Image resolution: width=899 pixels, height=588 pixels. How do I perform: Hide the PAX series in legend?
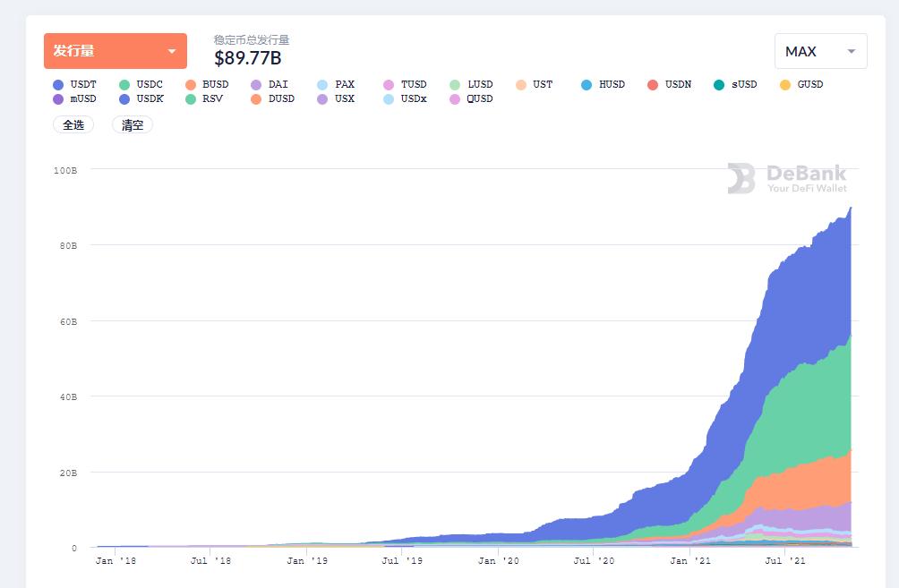click(322, 85)
